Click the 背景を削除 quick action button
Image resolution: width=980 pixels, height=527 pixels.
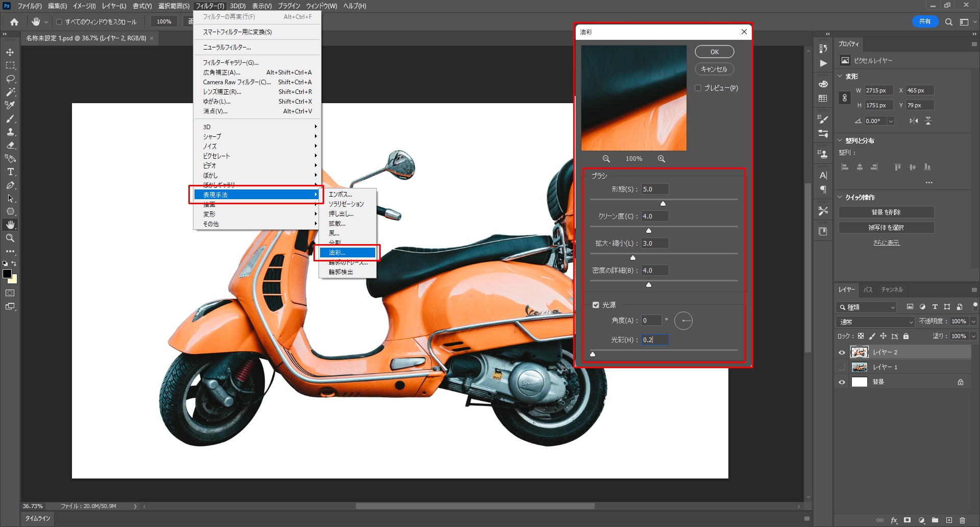tap(886, 212)
